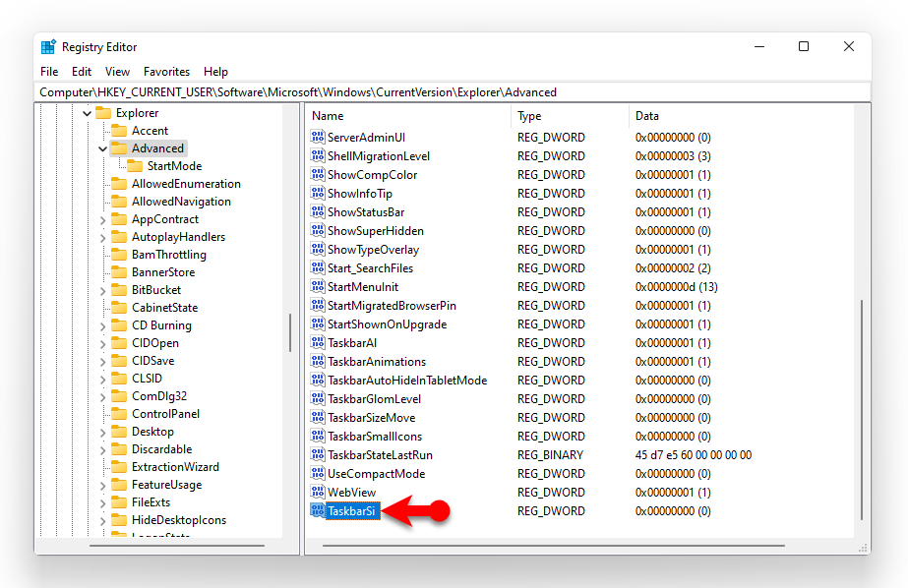Click the tree pane vertical scrollbar thumb

click(x=289, y=332)
